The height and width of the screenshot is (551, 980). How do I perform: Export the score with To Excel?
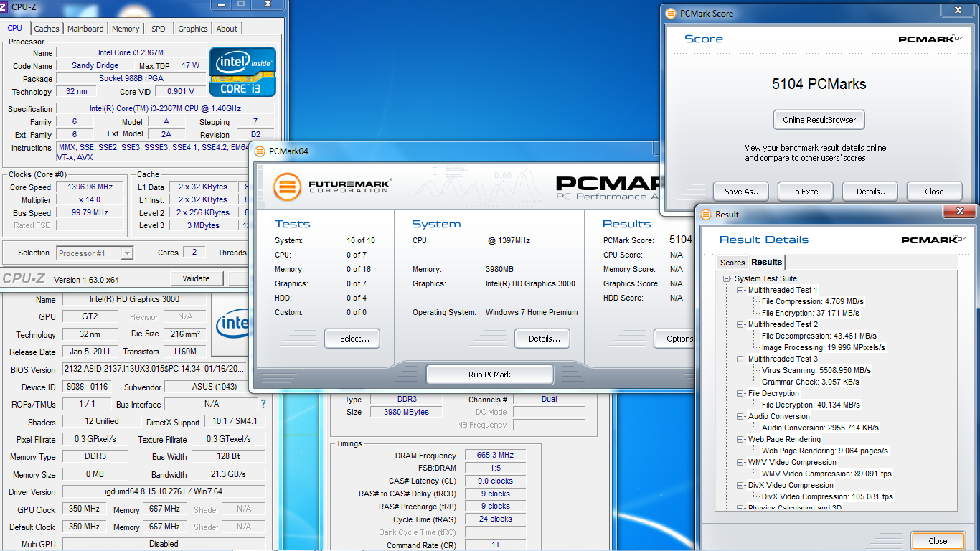pyautogui.click(x=806, y=192)
